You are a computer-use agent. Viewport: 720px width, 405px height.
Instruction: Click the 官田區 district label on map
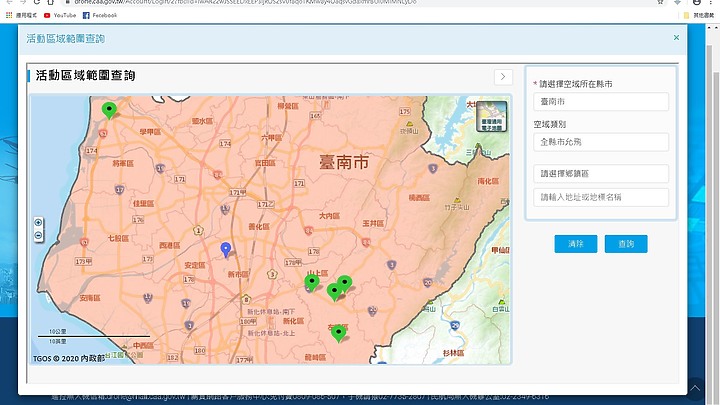(265, 163)
